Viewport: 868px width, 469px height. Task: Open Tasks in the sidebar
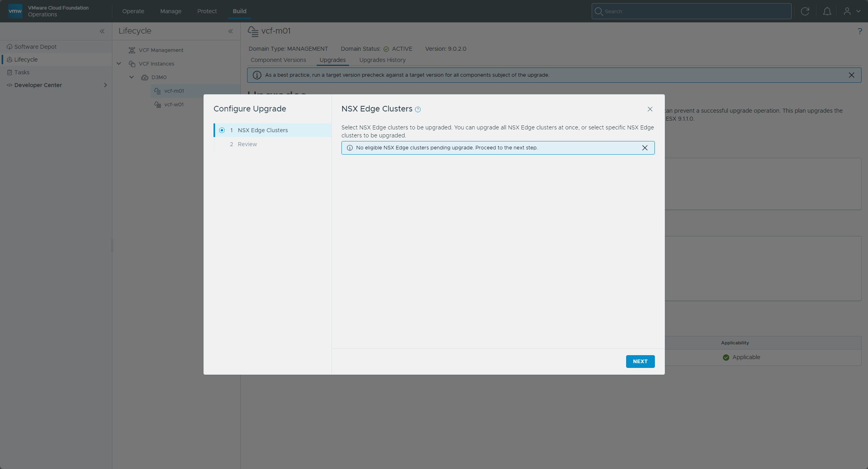tap(56, 72)
